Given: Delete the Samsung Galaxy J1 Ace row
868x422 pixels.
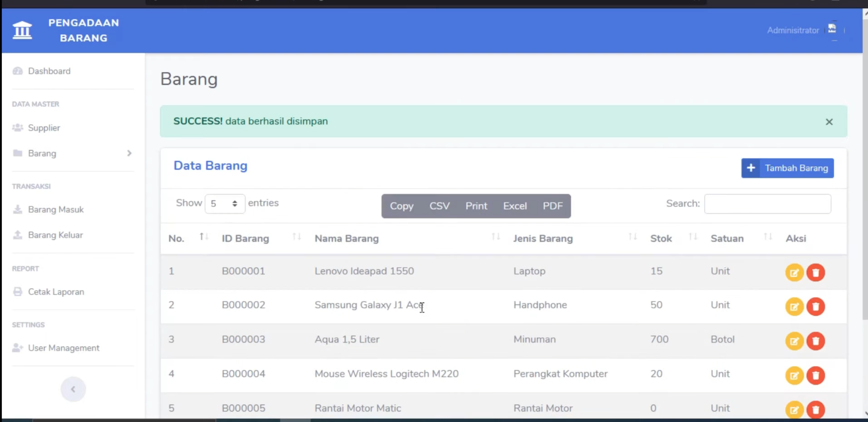Looking at the screenshot, I should click(x=816, y=306).
